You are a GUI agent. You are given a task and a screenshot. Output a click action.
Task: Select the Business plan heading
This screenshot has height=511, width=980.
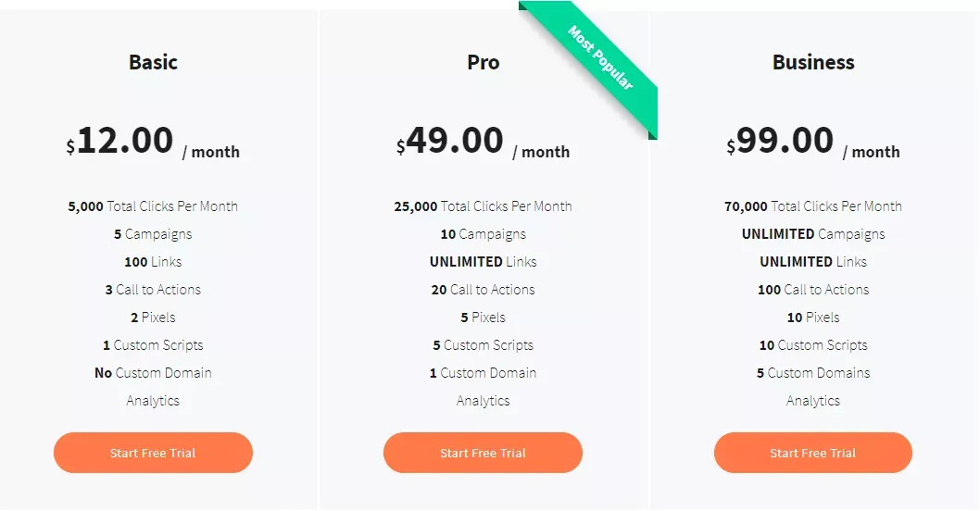coord(813,62)
